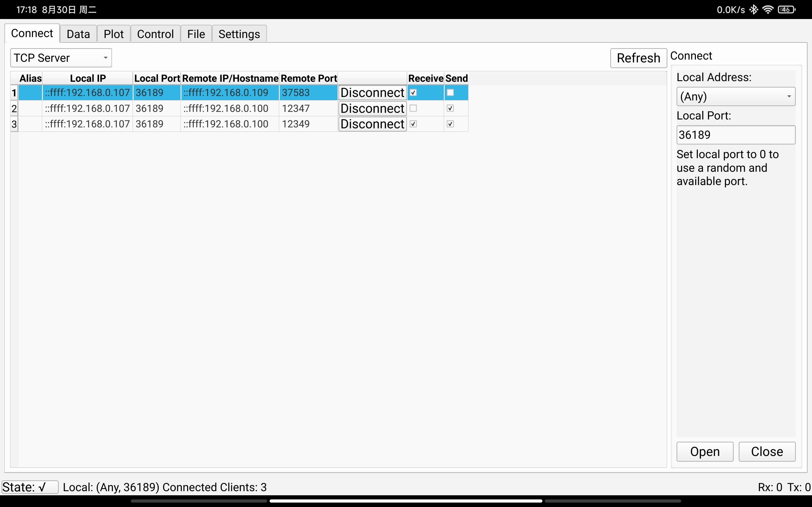Enable Send checkbox for connection 1
This screenshot has width=812, height=507.
click(x=450, y=93)
